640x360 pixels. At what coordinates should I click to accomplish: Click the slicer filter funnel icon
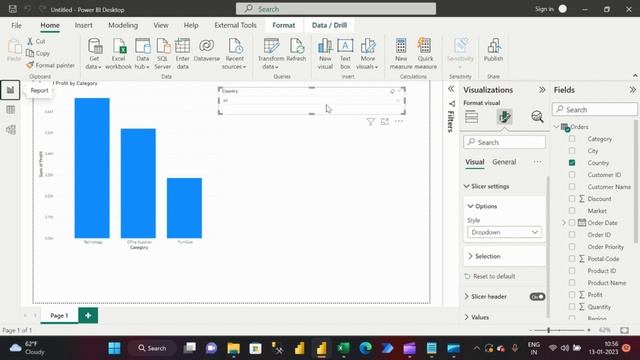click(370, 122)
